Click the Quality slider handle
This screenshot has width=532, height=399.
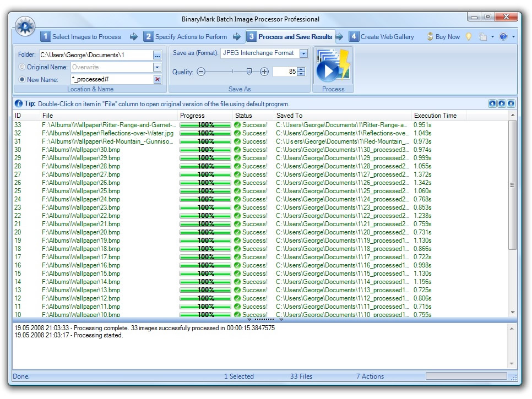(x=249, y=72)
